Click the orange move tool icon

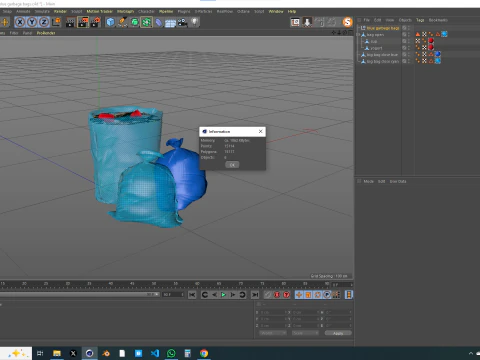(5, 22)
